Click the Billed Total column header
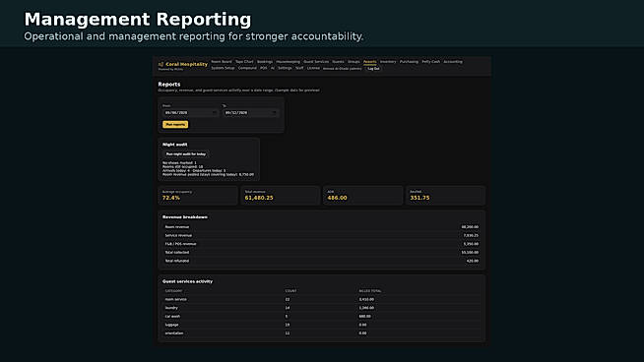 tap(370, 291)
